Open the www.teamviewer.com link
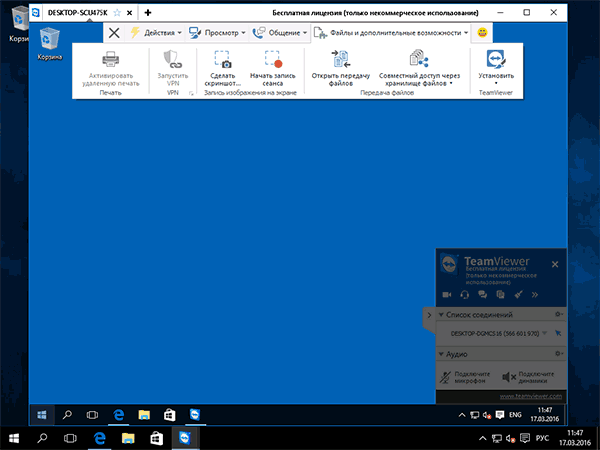Image resolution: width=600 pixels, height=450 pixels. click(530, 397)
